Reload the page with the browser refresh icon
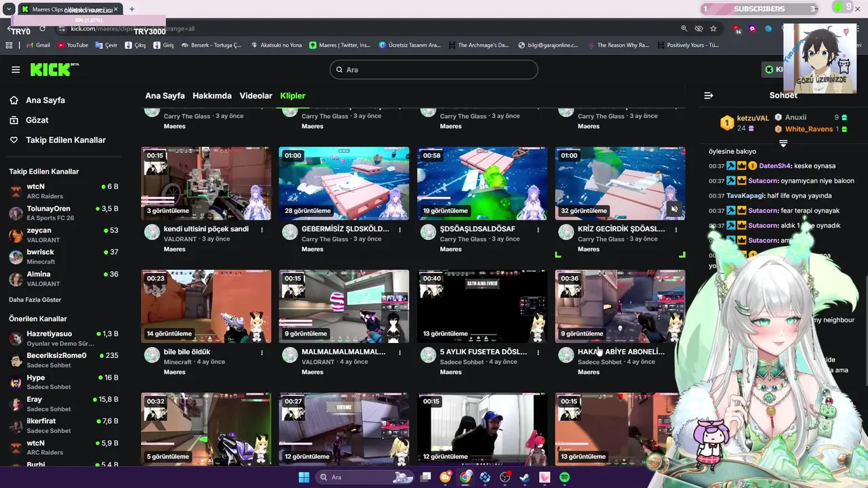This screenshot has width=868, height=488. tap(42, 28)
